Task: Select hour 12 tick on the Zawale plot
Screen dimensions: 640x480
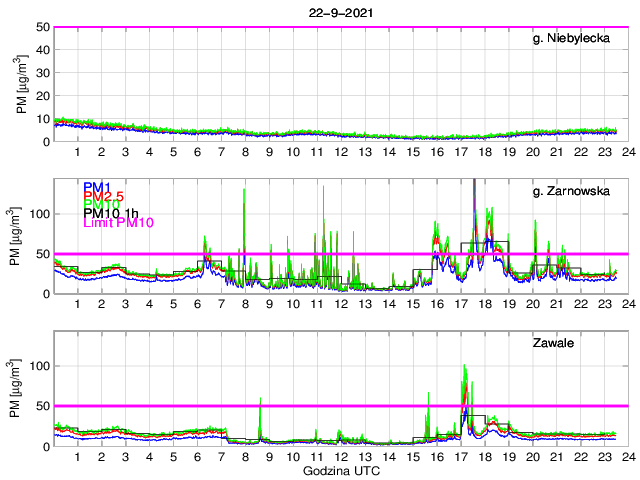Action: click(340, 457)
